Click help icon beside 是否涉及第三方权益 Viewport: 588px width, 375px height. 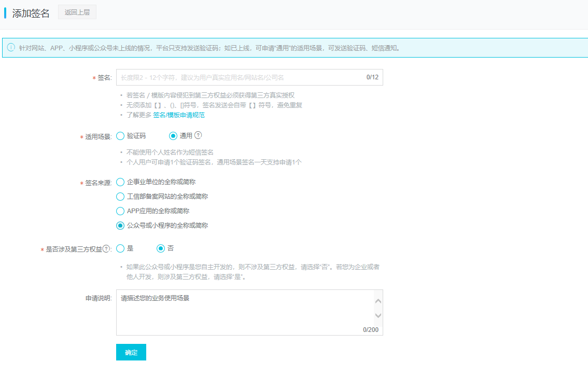106,248
